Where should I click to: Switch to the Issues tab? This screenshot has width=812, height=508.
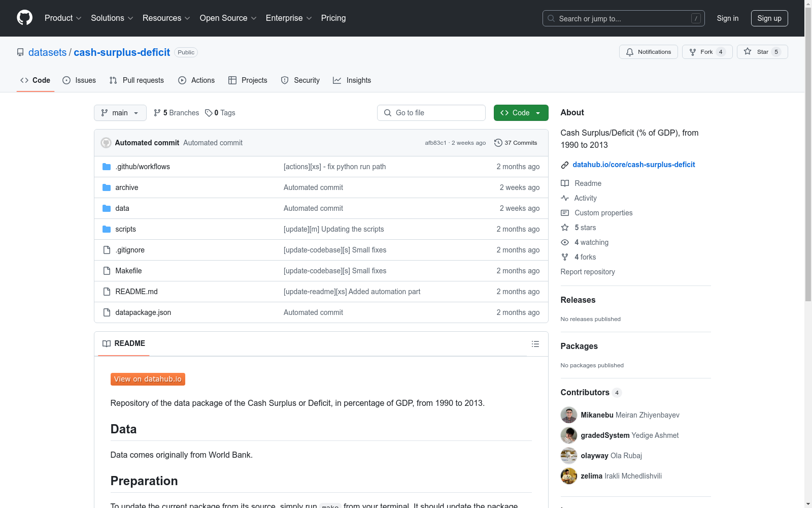[79, 80]
